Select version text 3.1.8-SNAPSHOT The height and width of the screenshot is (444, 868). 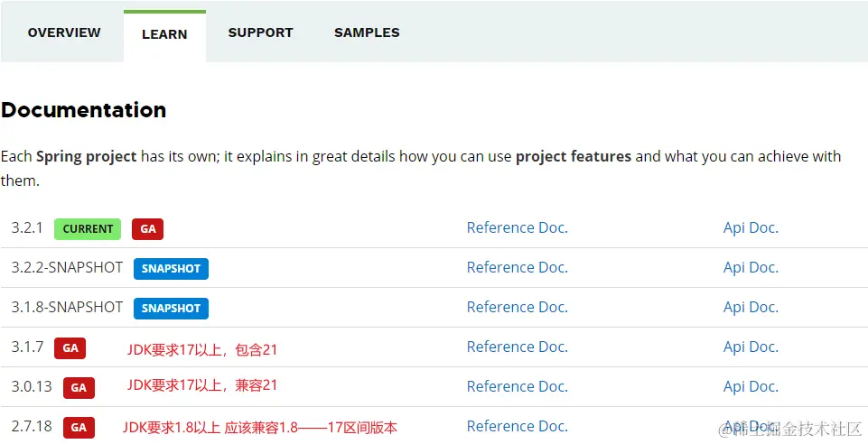(x=67, y=308)
